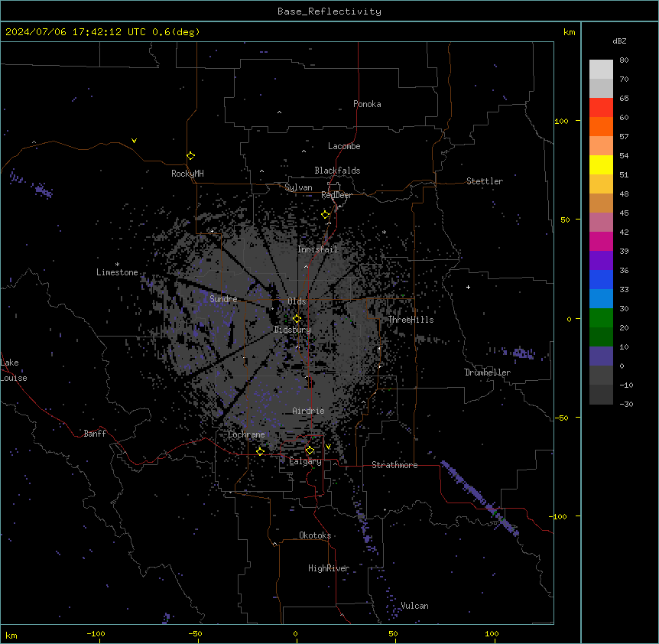
Task: Select the Olds label on the map
Action: click(x=297, y=301)
